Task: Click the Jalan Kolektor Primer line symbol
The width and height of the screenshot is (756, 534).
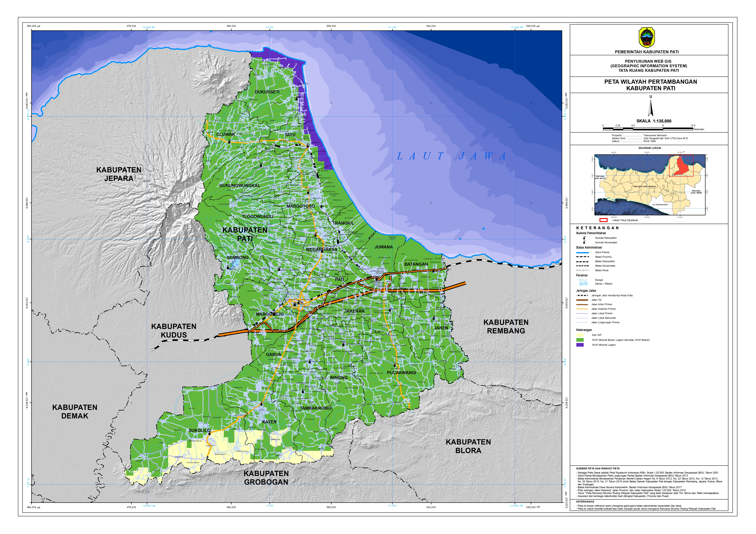Action: click(x=582, y=309)
